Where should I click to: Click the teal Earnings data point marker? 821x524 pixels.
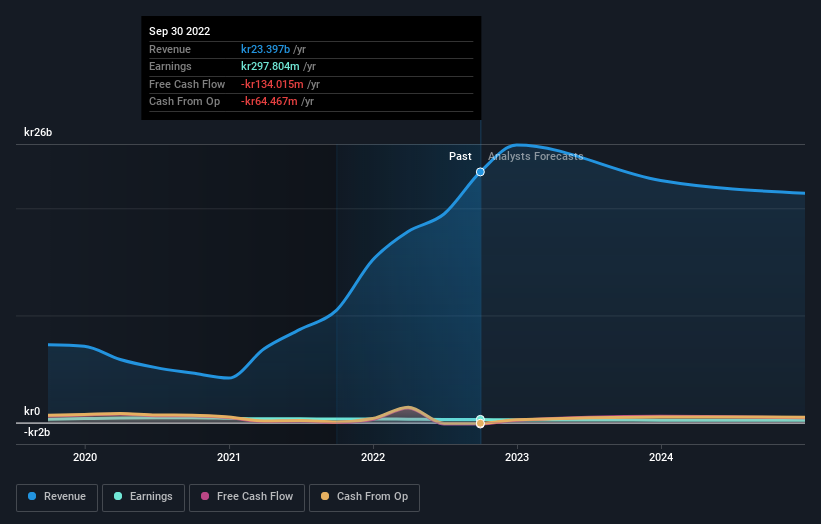[x=480, y=419]
